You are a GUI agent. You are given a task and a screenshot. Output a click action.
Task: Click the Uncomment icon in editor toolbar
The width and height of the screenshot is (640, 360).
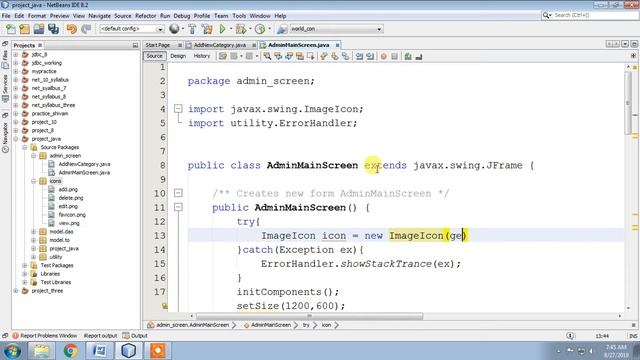(419, 56)
